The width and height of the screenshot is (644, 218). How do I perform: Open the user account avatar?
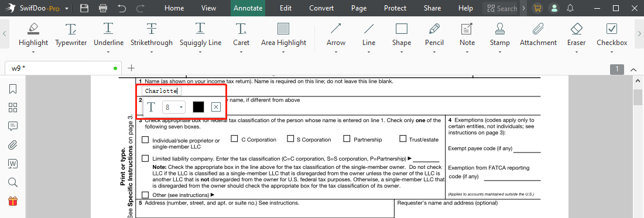pos(554,8)
